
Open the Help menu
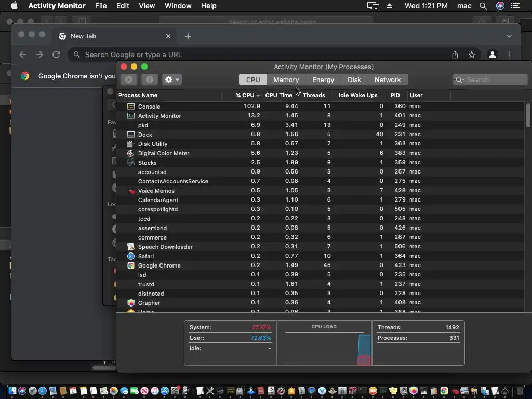[x=209, y=6]
